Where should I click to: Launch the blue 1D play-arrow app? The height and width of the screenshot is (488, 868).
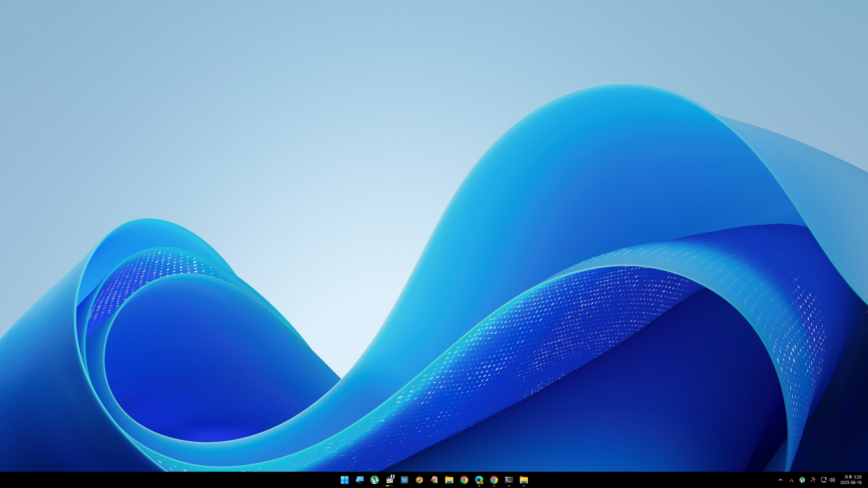coord(404,480)
